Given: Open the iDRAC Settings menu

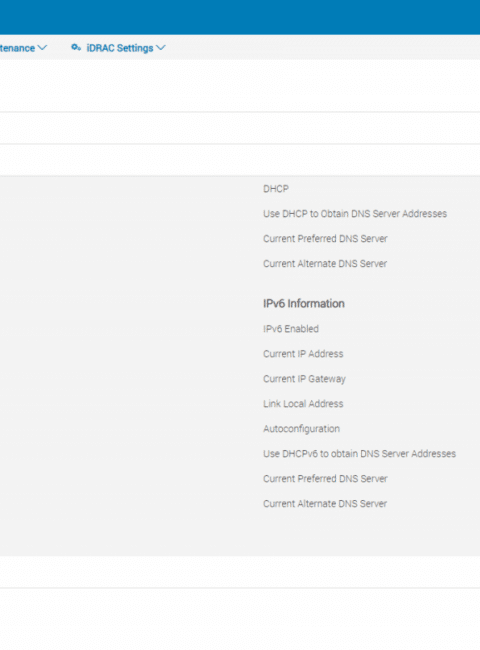Looking at the screenshot, I should click(118, 48).
